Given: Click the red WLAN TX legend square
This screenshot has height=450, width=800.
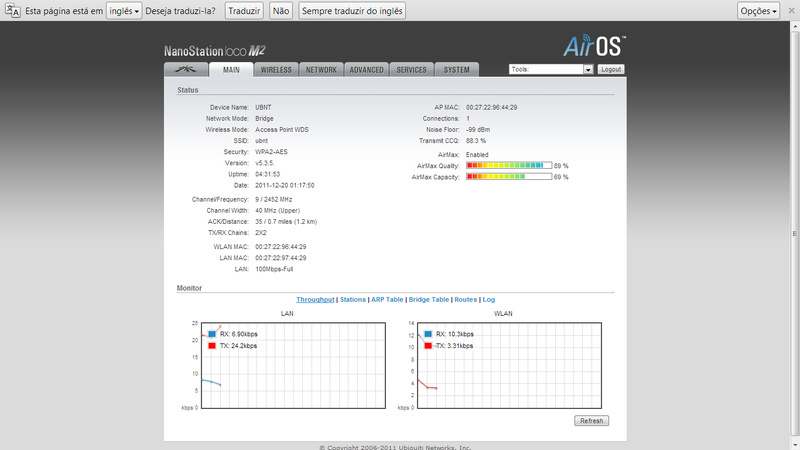Looking at the screenshot, I should point(428,345).
